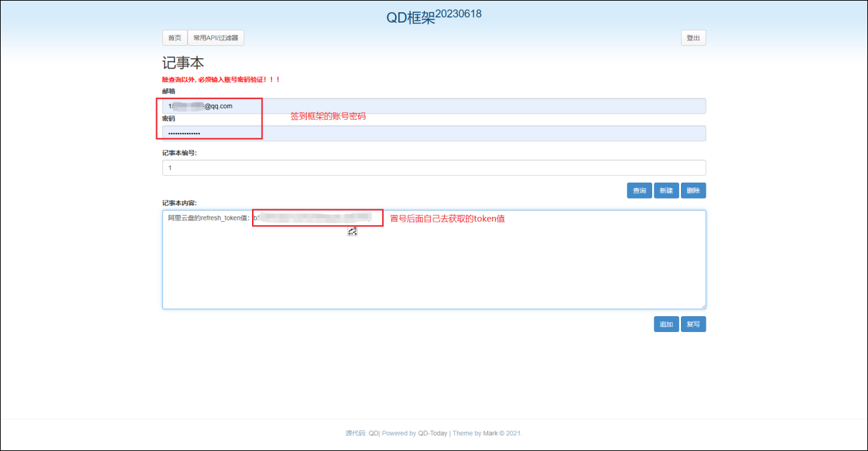Click the 记事本编号 field label

pos(179,153)
